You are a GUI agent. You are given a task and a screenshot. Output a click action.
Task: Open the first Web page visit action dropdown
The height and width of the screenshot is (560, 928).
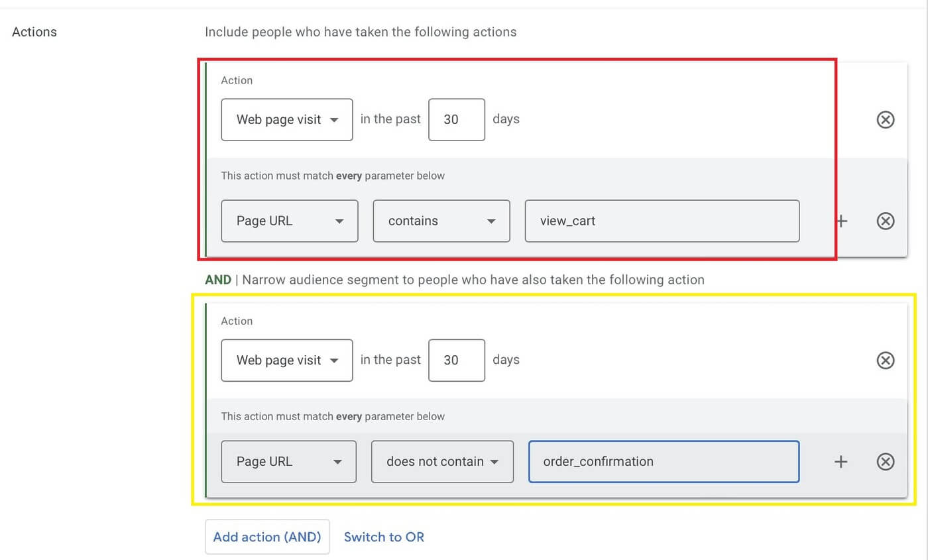tap(286, 120)
